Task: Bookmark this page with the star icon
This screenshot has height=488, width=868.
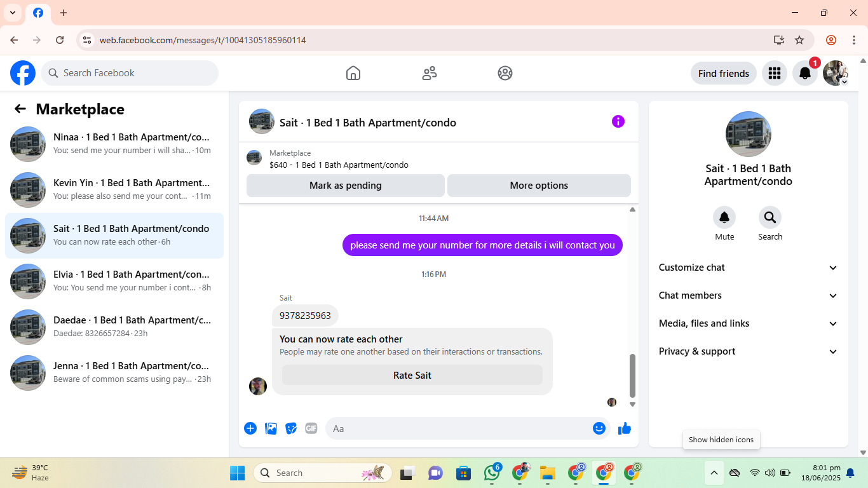Action: (799, 40)
